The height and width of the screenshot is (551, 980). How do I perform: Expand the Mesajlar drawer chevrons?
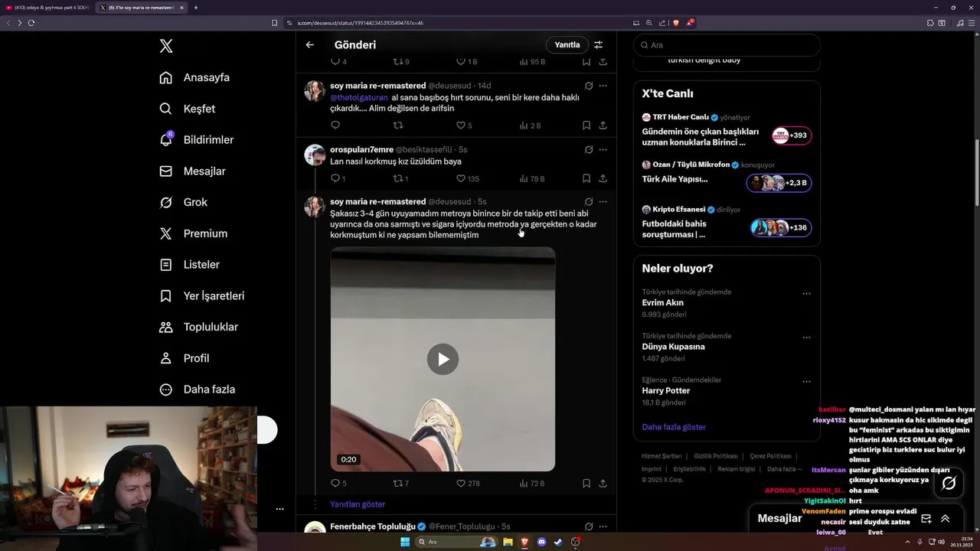(x=945, y=518)
